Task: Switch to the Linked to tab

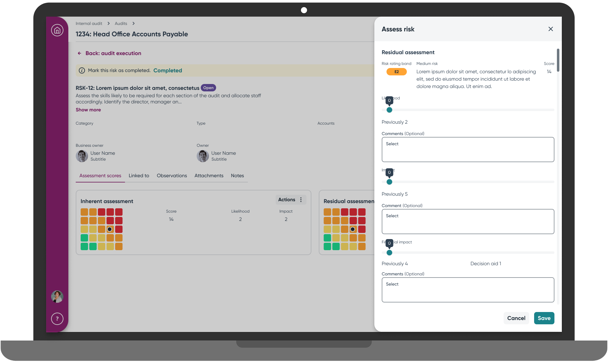Action: (139, 176)
